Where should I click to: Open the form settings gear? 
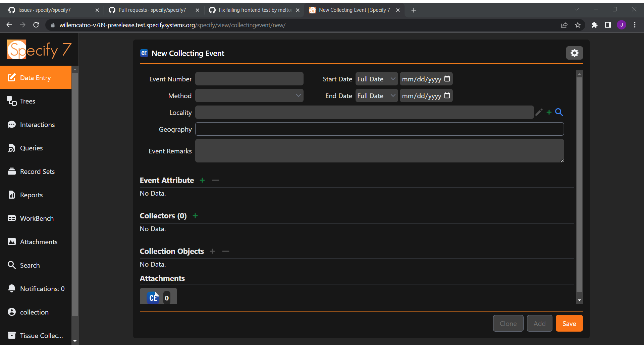pos(574,53)
